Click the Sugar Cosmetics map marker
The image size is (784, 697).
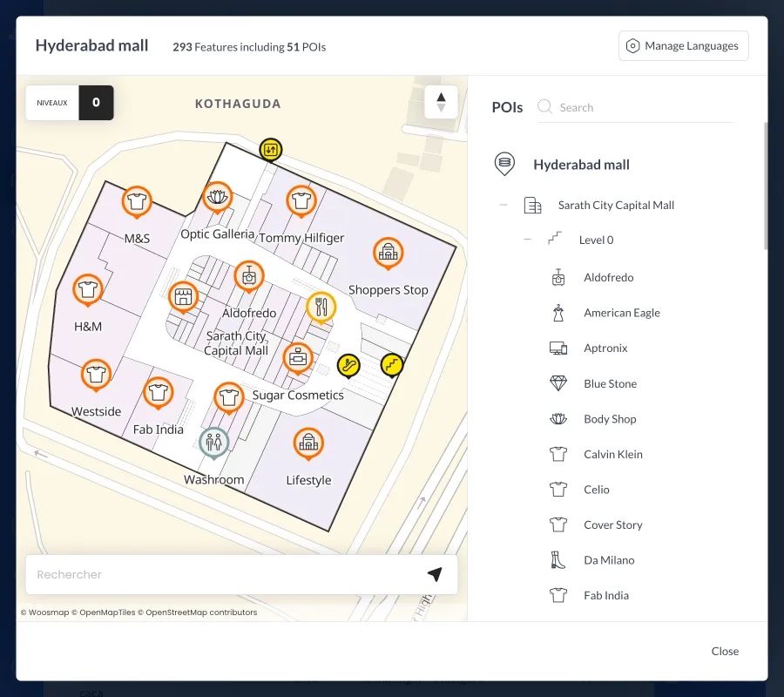[298, 358]
